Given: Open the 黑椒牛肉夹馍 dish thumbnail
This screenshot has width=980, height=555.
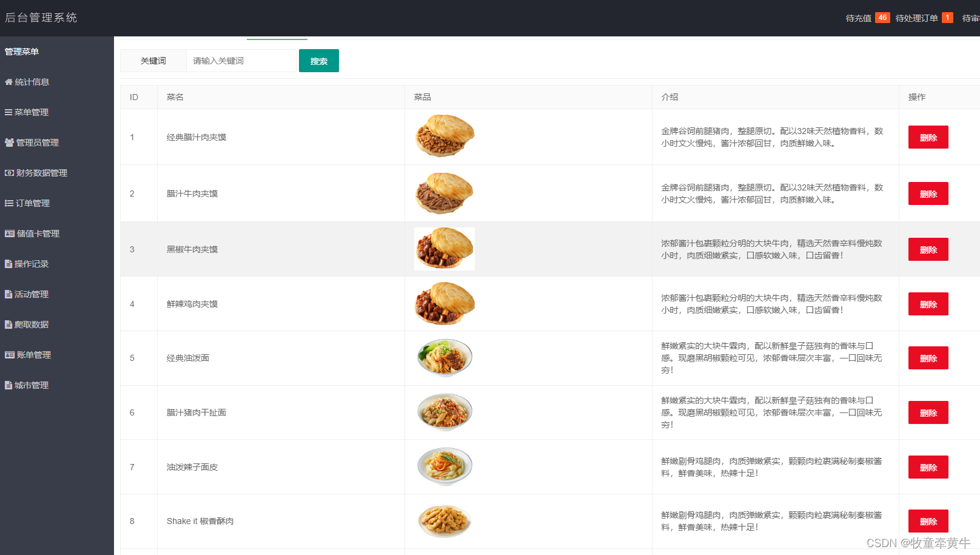Looking at the screenshot, I should [445, 249].
